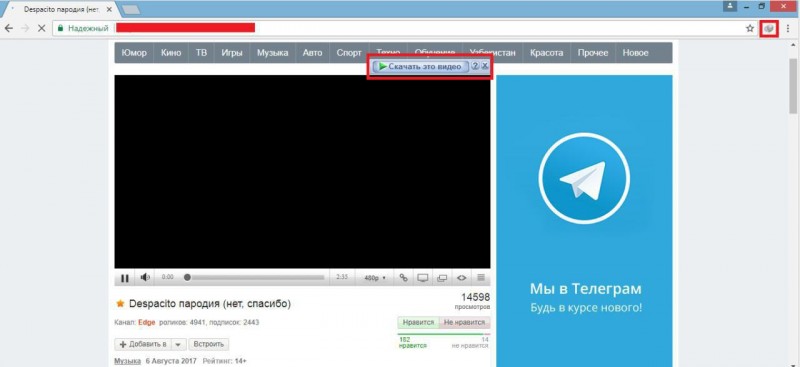Pause the video with the pause button
Screen dimensions: 800x367
pos(124,278)
